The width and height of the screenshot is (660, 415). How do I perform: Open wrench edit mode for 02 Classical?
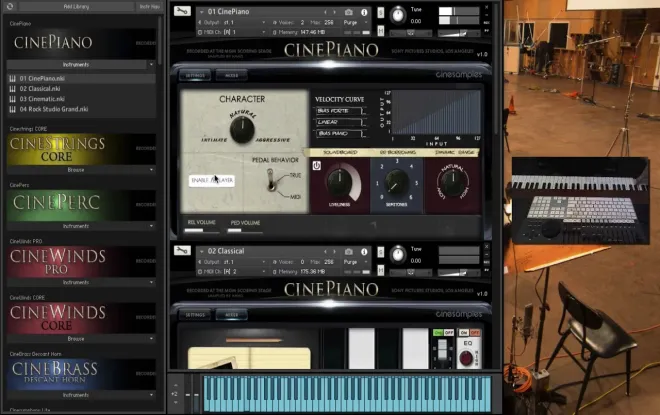182,250
